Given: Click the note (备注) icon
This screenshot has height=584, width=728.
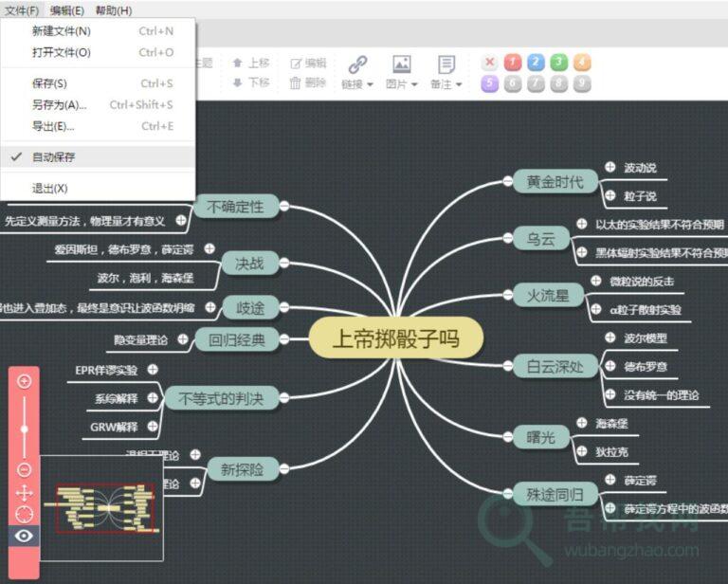Looking at the screenshot, I should pyautogui.click(x=446, y=64).
